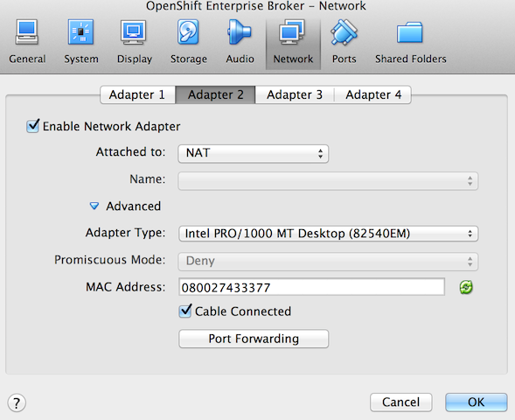
Task: Switch to the Adapter 4 tab
Action: [373, 95]
